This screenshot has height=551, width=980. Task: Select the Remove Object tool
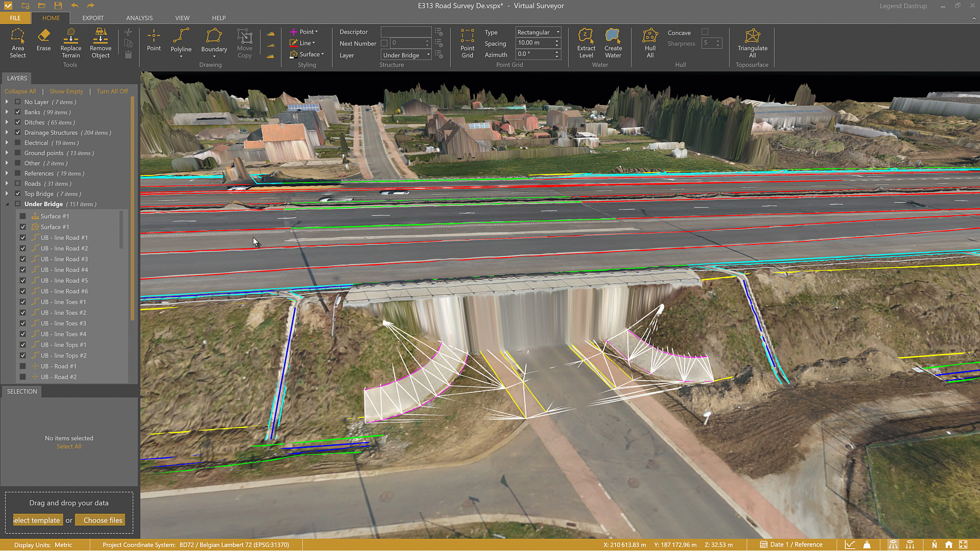(101, 43)
